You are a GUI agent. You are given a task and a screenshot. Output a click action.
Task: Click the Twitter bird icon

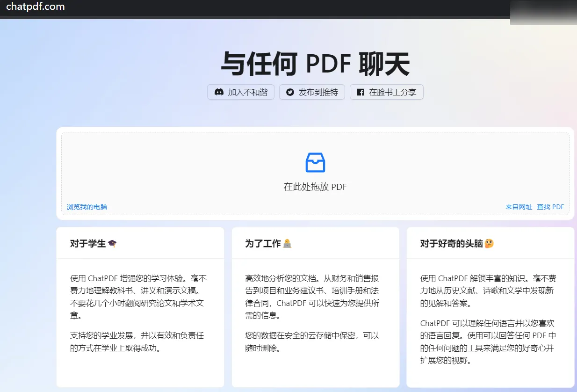[290, 92]
